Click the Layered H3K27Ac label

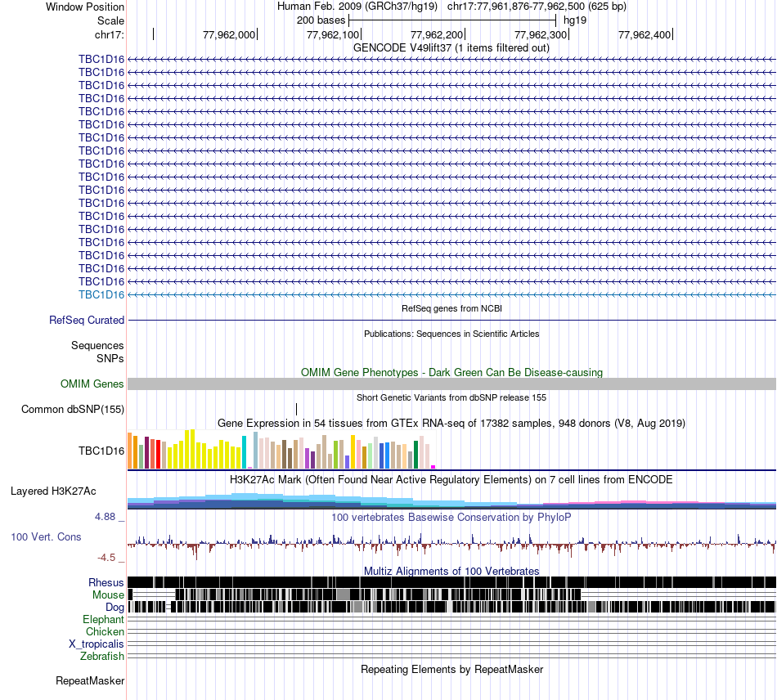pos(53,491)
